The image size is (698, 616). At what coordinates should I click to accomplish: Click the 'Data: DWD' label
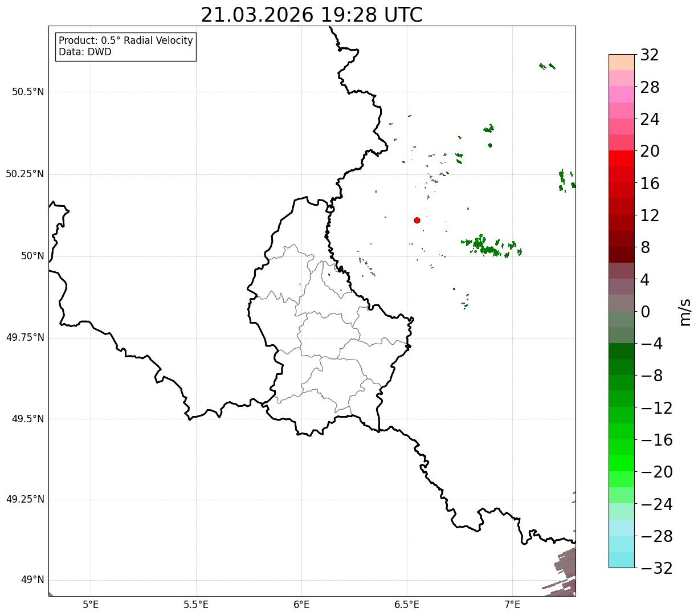85,52
